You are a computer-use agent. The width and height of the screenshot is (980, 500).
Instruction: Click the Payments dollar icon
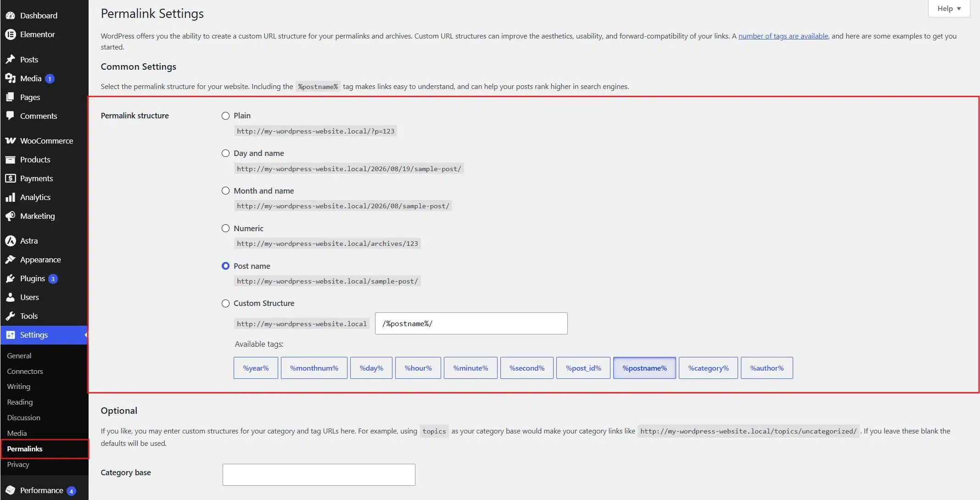point(10,178)
